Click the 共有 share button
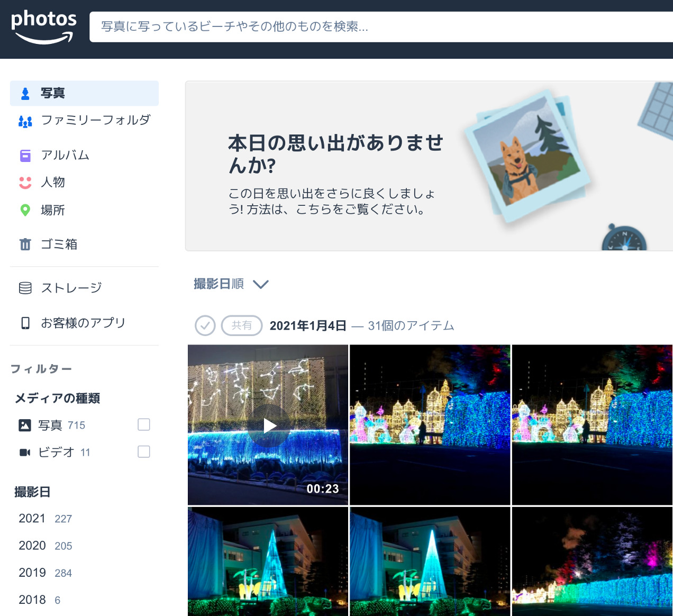Image resolution: width=673 pixels, height=616 pixels. [242, 325]
